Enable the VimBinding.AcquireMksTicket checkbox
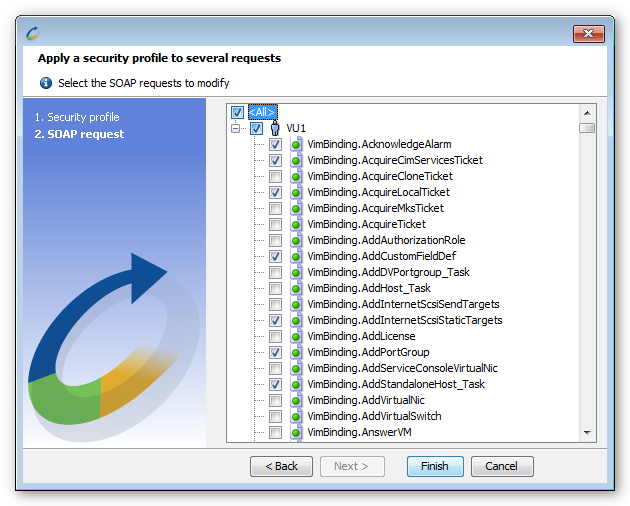This screenshot has height=506, width=630. [275, 208]
